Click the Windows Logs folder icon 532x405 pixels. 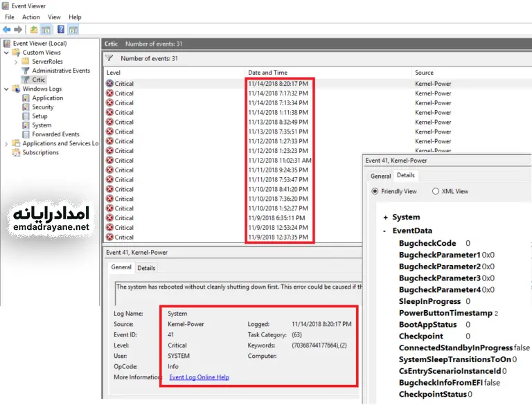(16, 89)
